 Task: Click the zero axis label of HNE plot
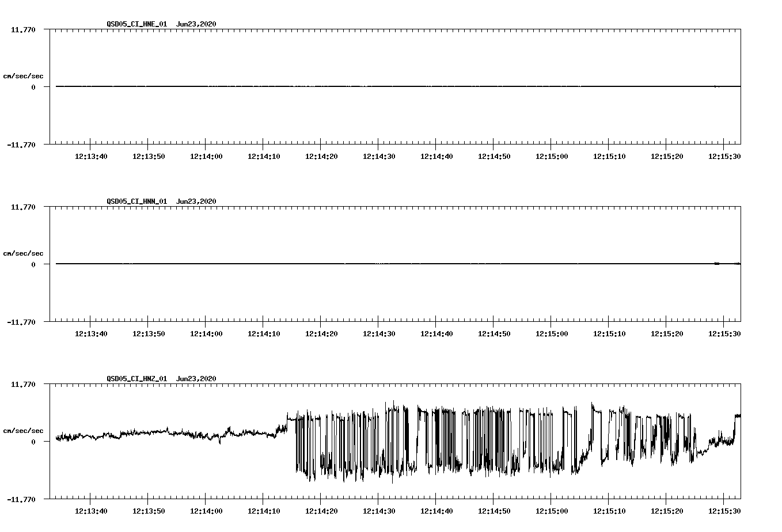(33, 87)
